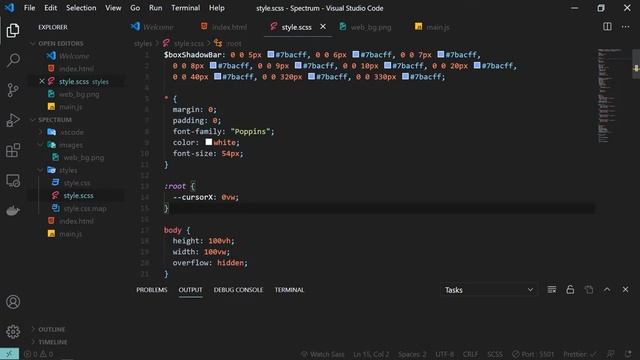Expand the .vscode folder
This screenshot has height=360, width=640.
coord(72,132)
